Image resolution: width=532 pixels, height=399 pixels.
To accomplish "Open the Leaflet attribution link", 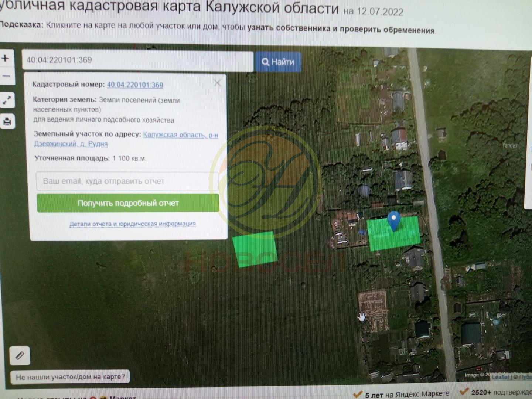I will (500, 377).
